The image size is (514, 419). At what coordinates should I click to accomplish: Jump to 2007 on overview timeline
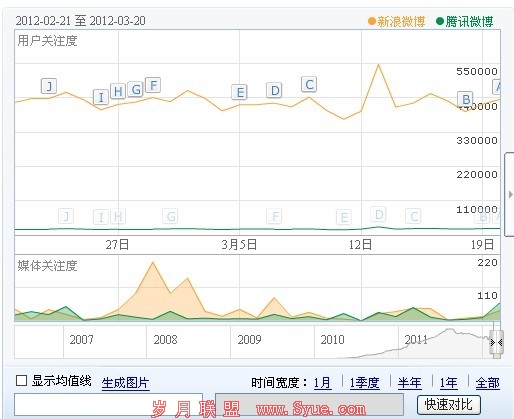coord(81,340)
